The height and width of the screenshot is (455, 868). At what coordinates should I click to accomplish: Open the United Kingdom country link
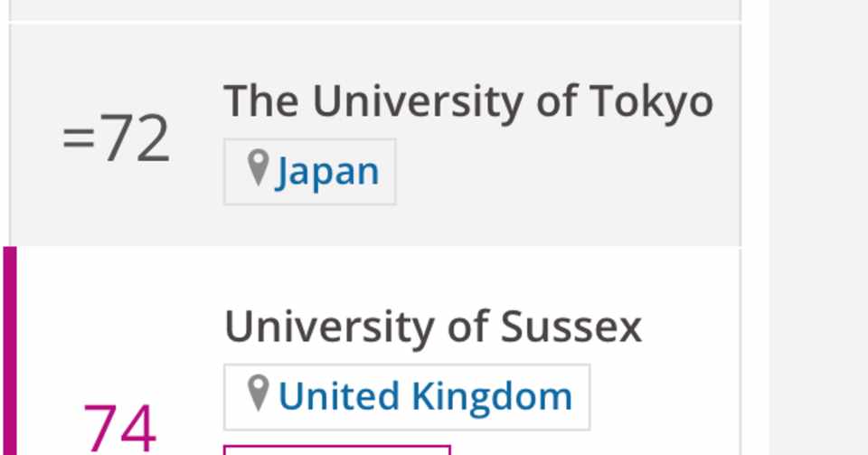[x=425, y=396]
